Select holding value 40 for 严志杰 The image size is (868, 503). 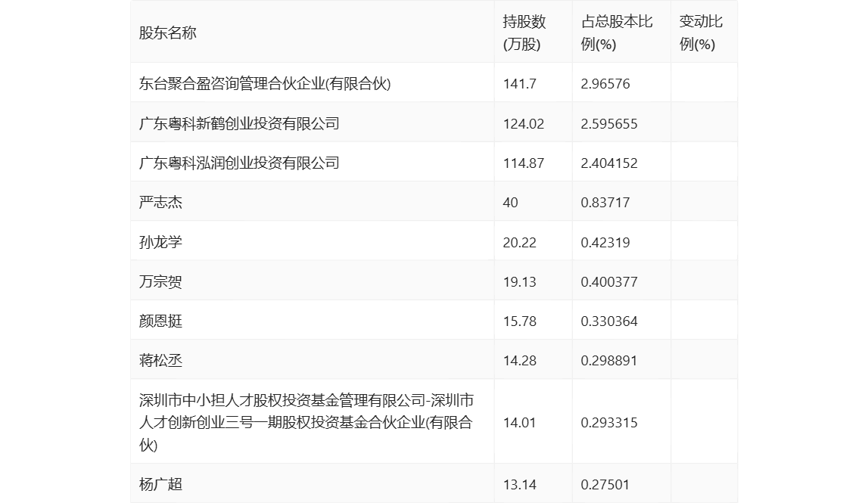[510, 203]
